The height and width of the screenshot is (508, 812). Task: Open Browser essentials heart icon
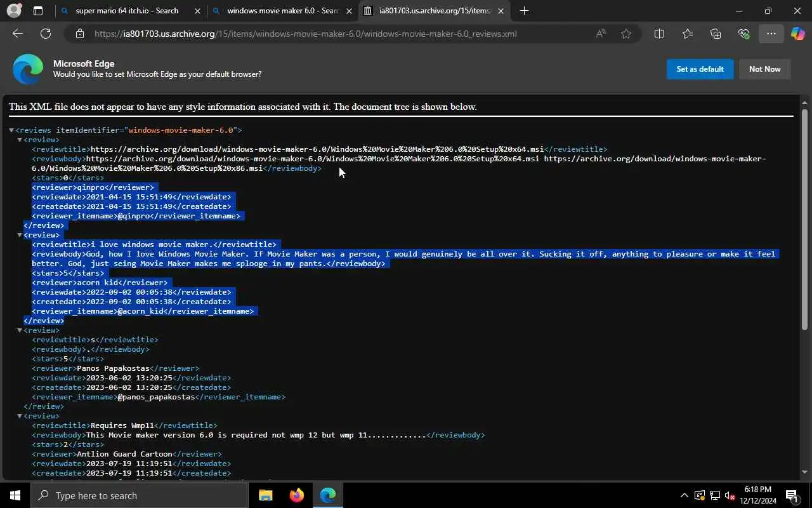click(x=743, y=34)
